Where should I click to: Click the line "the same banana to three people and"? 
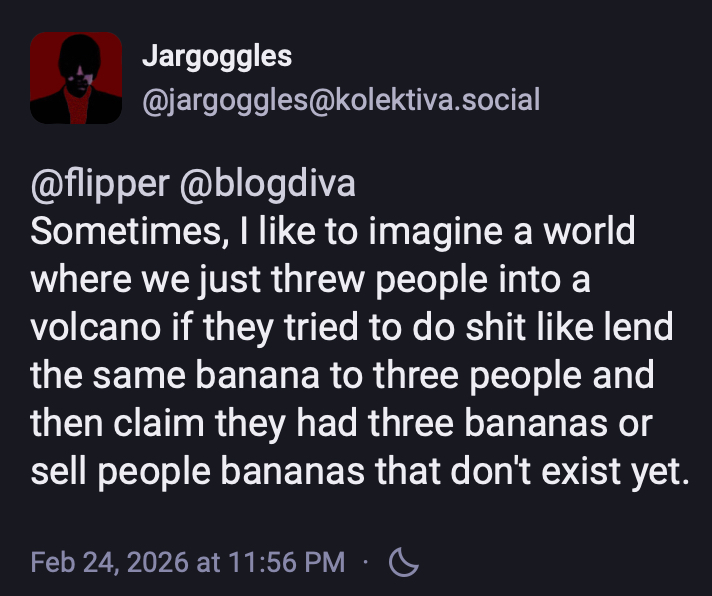click(x=342, y=376)
